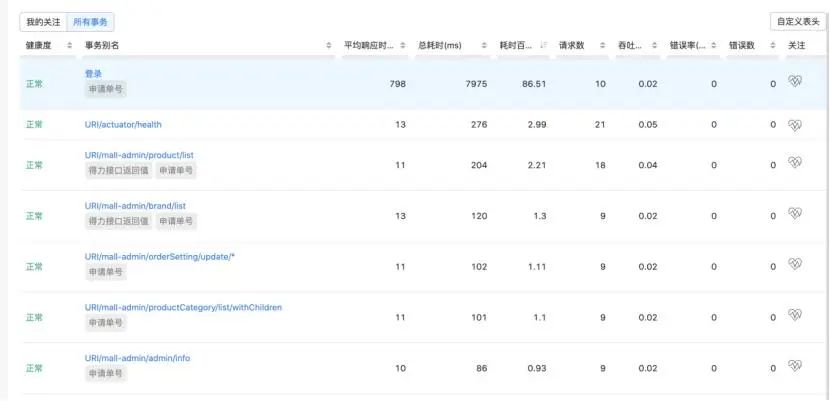Click follow heart for admin/info row

(795, 366)
